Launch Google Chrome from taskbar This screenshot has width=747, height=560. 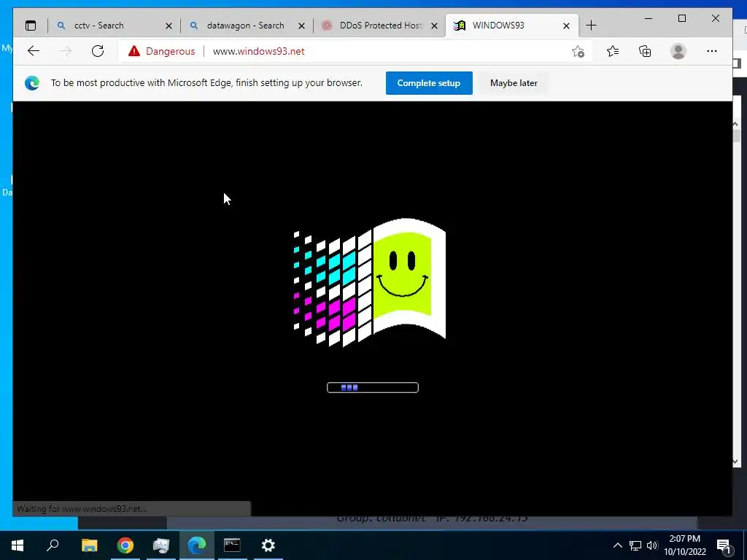125,545
